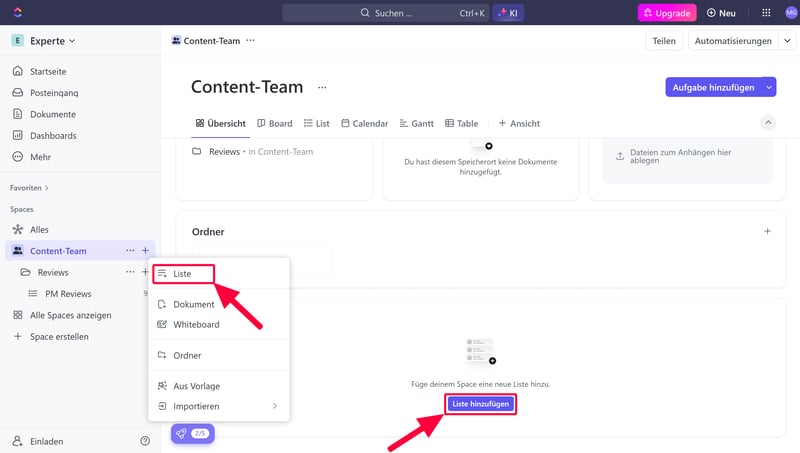Screen dimensions: 800x453
Task: Expand the Experte workspace dropdown
Action: [45, 41]
